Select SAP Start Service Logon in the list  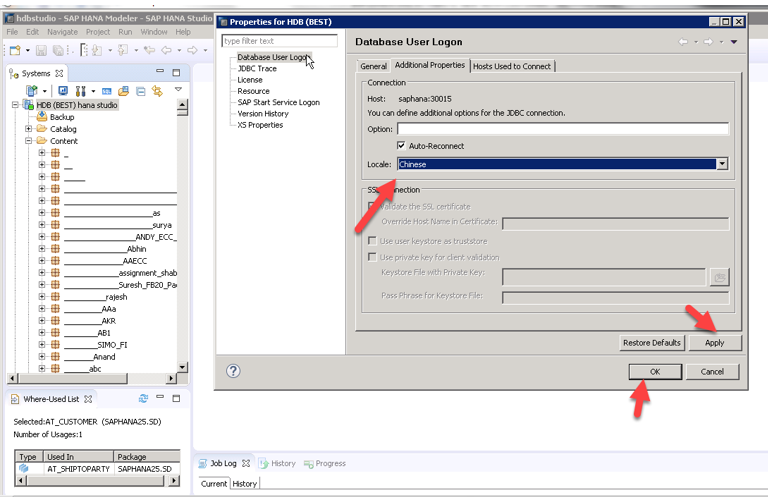point(279,102)
